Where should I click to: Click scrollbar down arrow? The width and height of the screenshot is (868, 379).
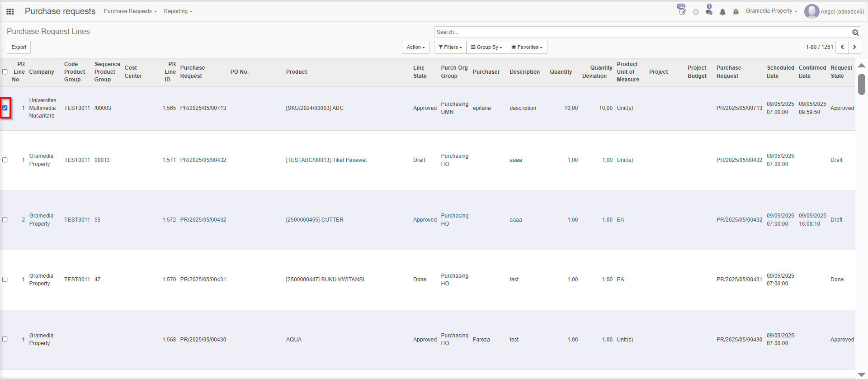(862, 374)
